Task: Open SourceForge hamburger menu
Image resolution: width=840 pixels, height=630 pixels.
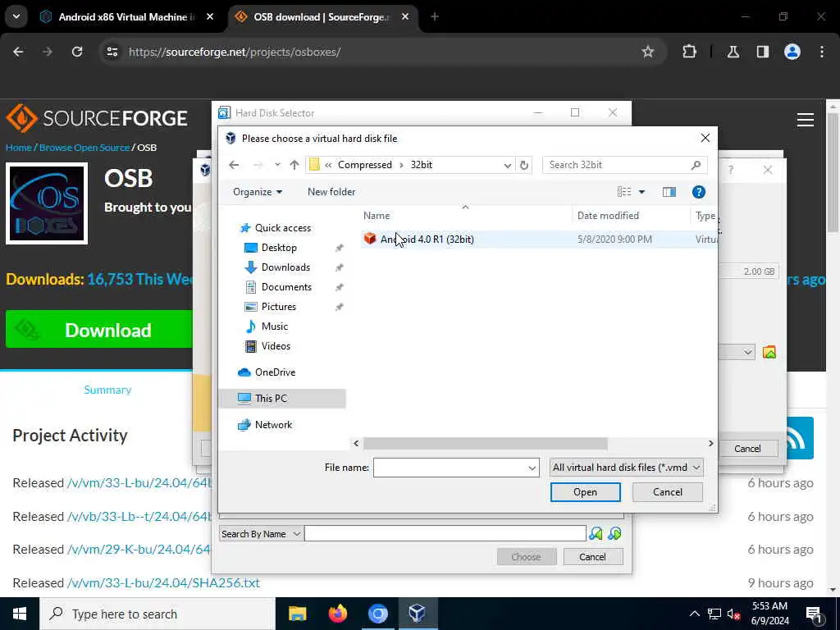Action: click(806, 120)
